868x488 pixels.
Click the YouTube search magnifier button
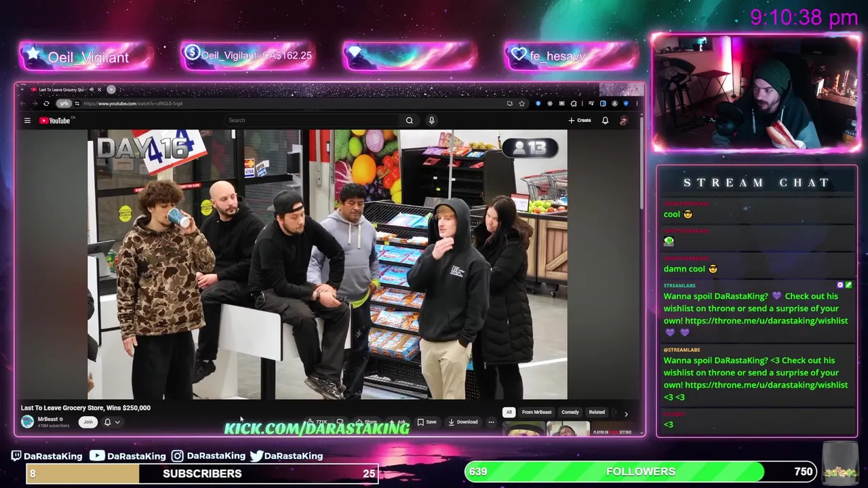(x=409, y=120)
